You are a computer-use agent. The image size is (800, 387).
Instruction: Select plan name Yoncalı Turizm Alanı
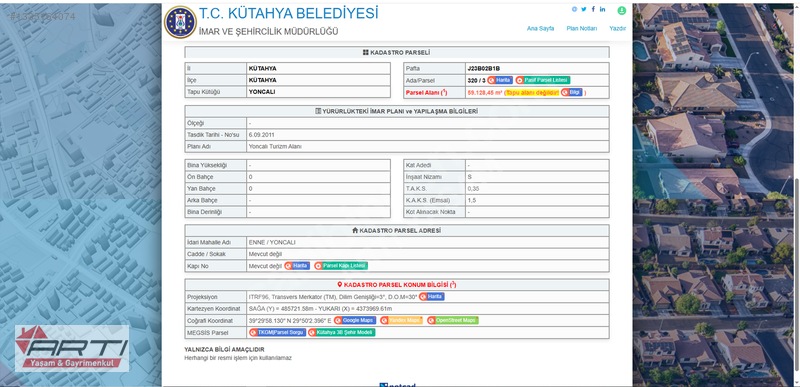[275, 146]
